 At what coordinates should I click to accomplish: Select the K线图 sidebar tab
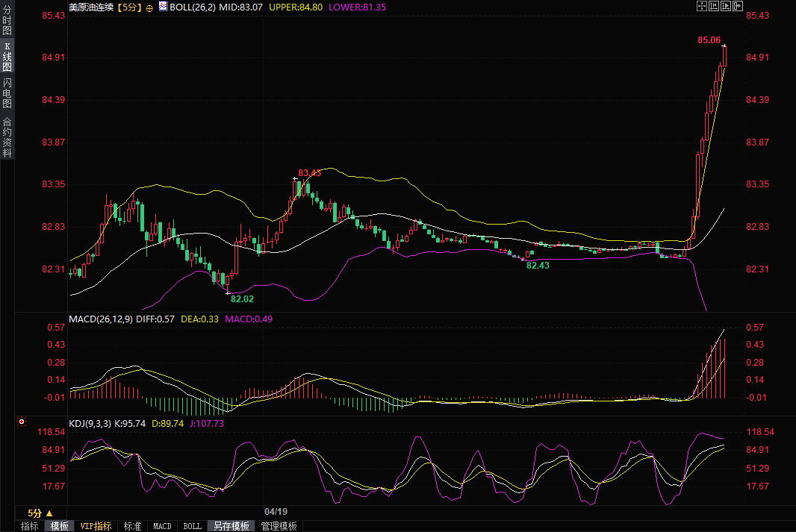(7, 57)
